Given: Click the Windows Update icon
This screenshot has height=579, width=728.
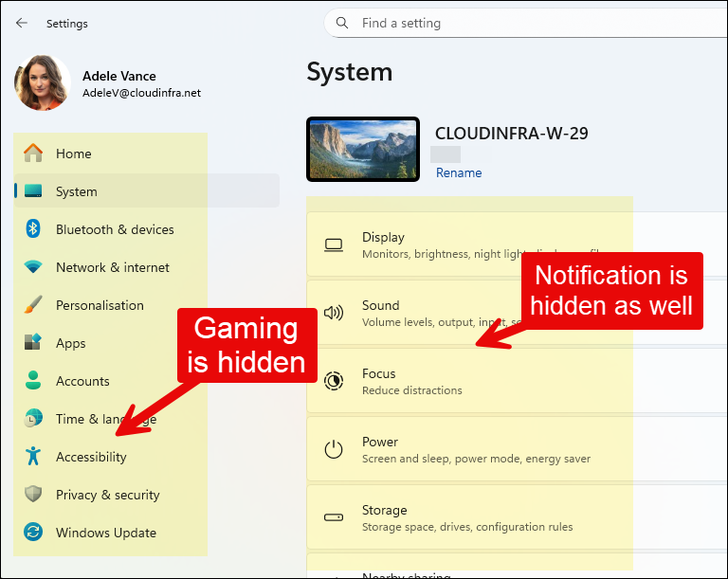Looking at the screenshot, I should click(34, 533).
